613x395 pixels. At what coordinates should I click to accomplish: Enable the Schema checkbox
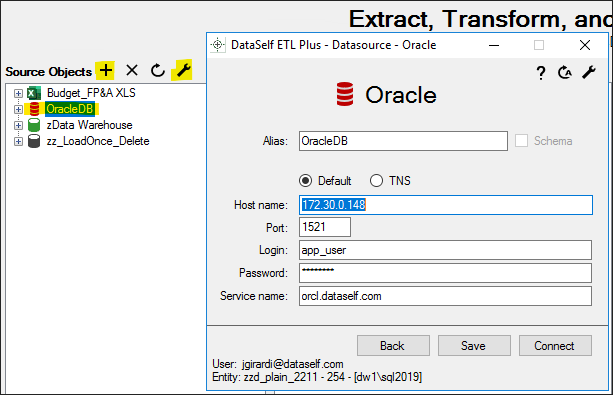[x=521, y=141]
